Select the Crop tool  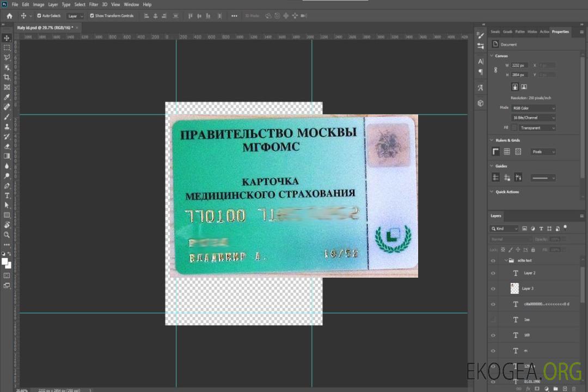pyautogui.click(x=7, y=77)
